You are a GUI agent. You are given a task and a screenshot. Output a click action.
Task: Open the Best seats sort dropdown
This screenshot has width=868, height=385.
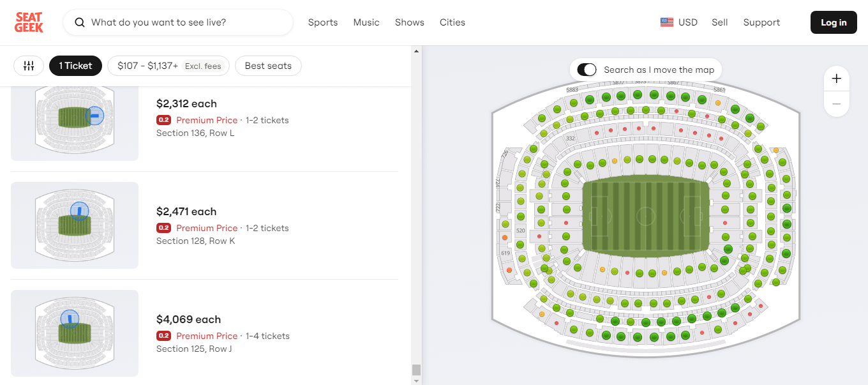point(268,66)
